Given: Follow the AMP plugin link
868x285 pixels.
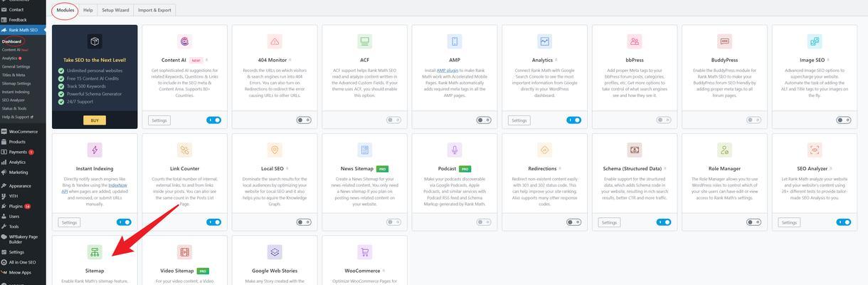Looking at the screenshot, I should point(447,71).
